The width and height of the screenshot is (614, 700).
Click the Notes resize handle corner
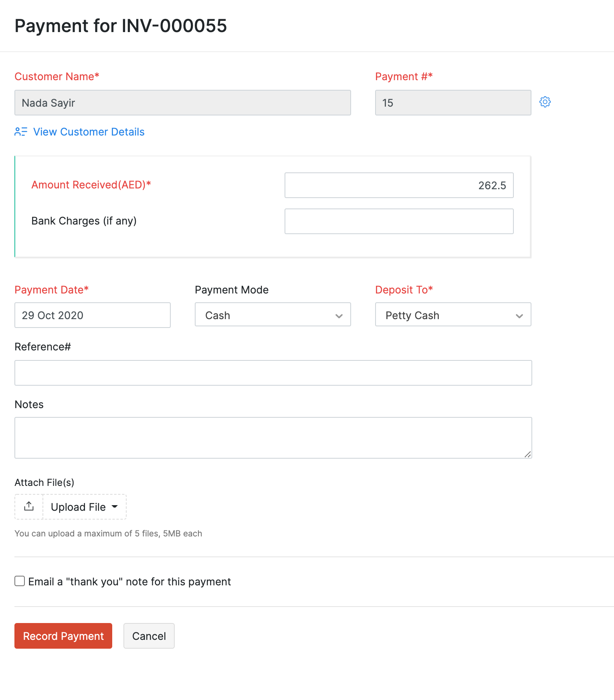(528, 454)
